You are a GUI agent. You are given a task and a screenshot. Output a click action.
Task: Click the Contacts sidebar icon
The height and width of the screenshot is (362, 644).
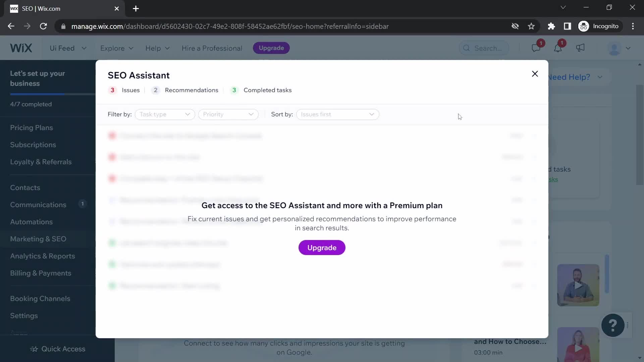pos(25,187)
